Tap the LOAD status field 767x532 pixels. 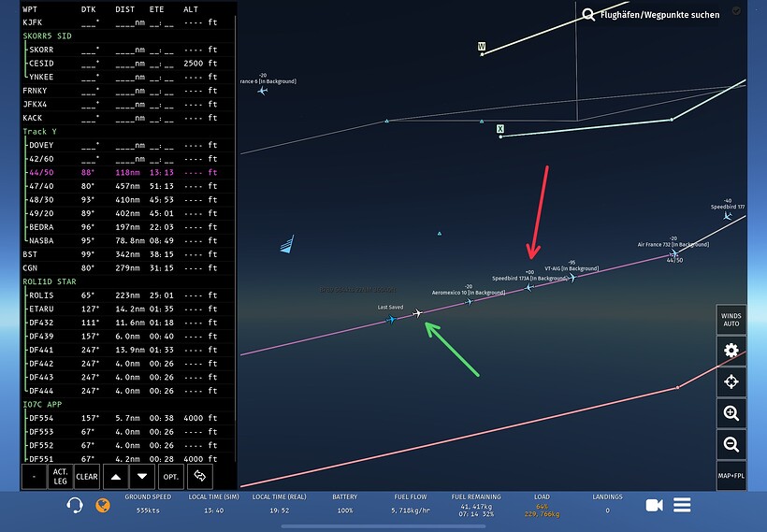[x=542, y=505]
